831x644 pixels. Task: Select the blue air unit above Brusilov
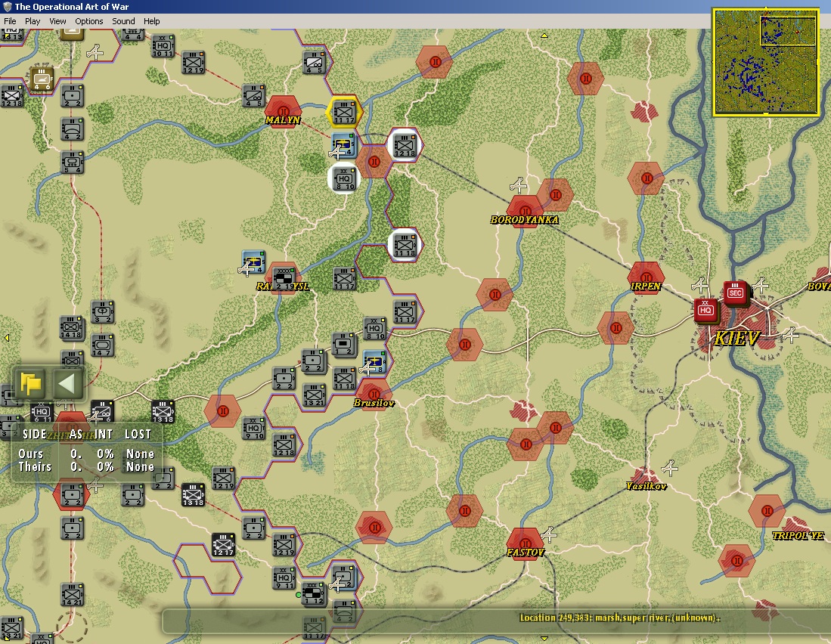pos(374,362)
